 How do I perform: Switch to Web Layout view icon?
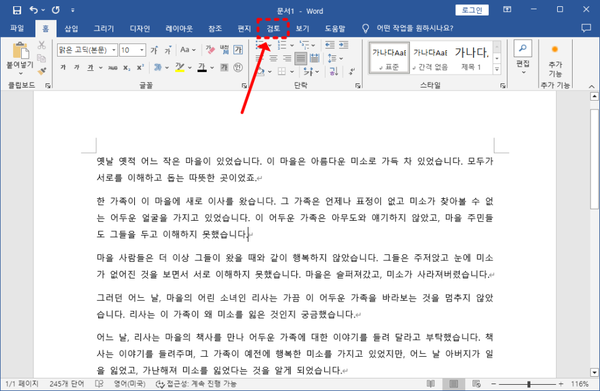click(x=476, y=383)
